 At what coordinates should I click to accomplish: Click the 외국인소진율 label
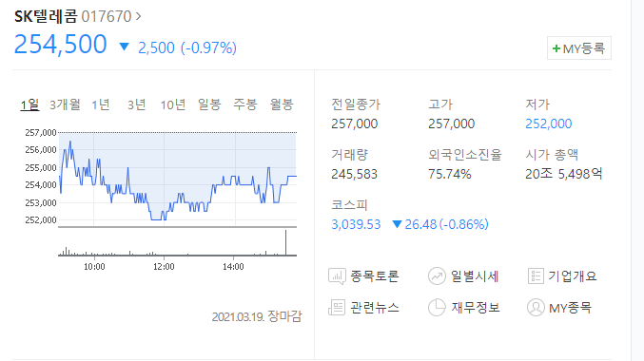(465, 155)
